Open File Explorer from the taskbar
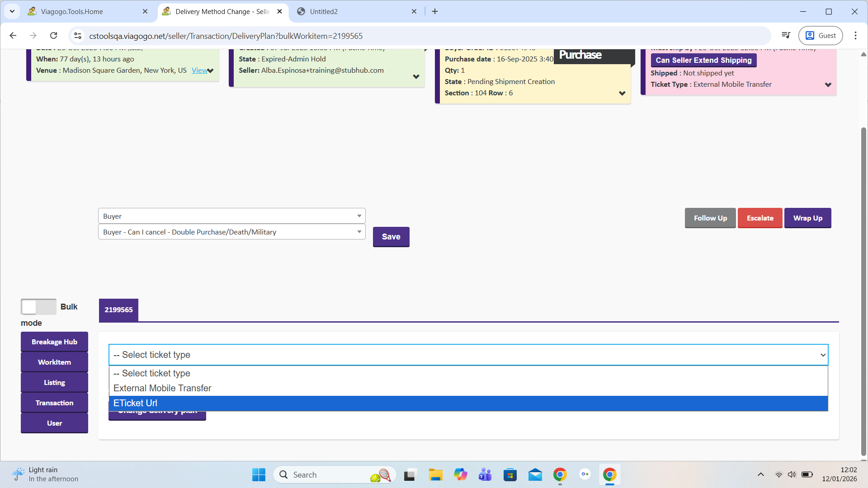This screenshot has width=868, height=488. point(435,475)
